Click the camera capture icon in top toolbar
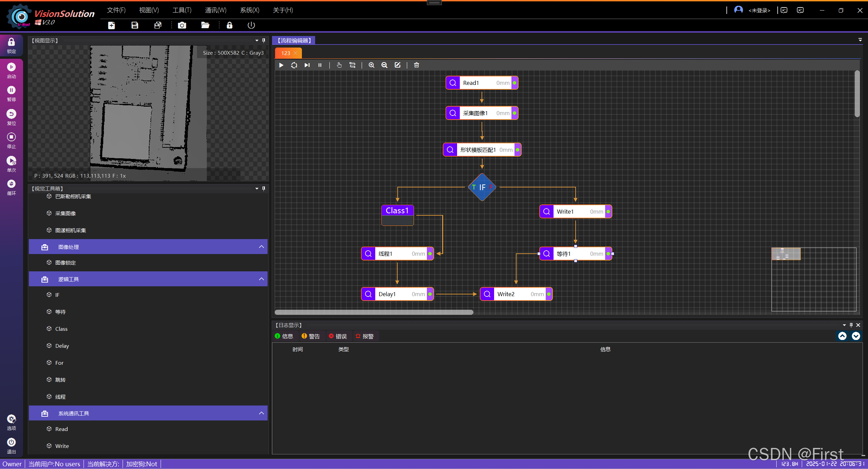This screenshot has height=469, width=868. click(182, 25)
